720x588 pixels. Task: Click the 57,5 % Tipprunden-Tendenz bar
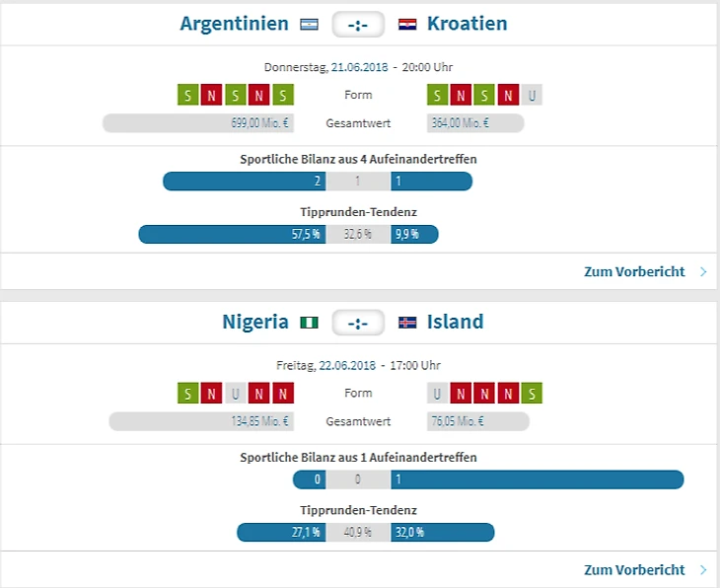click(x=232, y=235)
